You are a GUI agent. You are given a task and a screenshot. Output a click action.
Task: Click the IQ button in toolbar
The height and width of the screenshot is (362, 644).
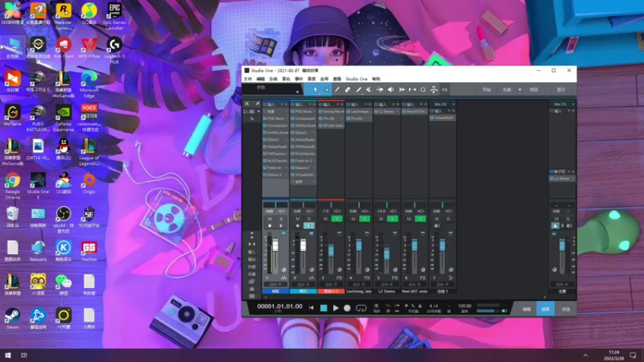click(444, 89)
